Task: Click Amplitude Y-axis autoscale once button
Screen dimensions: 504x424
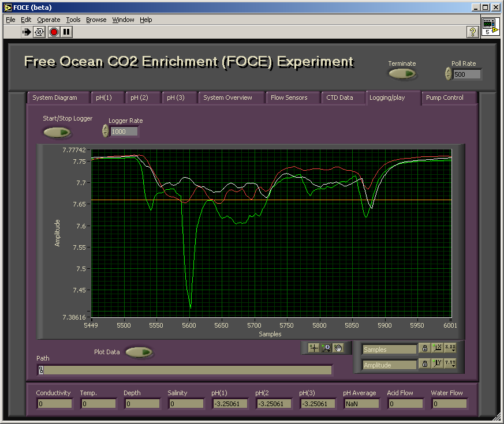Action: (437, 363)
